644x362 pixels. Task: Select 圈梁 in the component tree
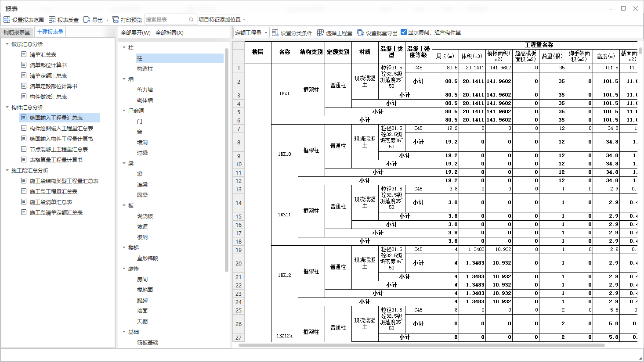[142, 195]
